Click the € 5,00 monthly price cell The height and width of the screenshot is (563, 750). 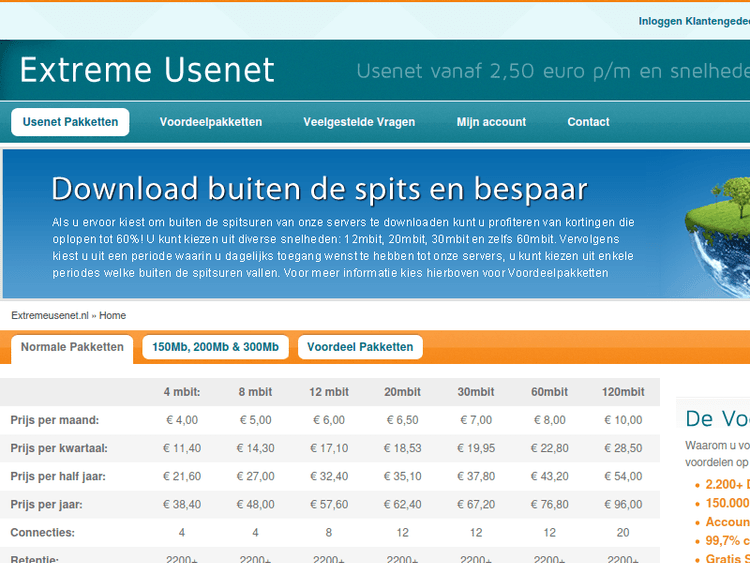(255, 420)
